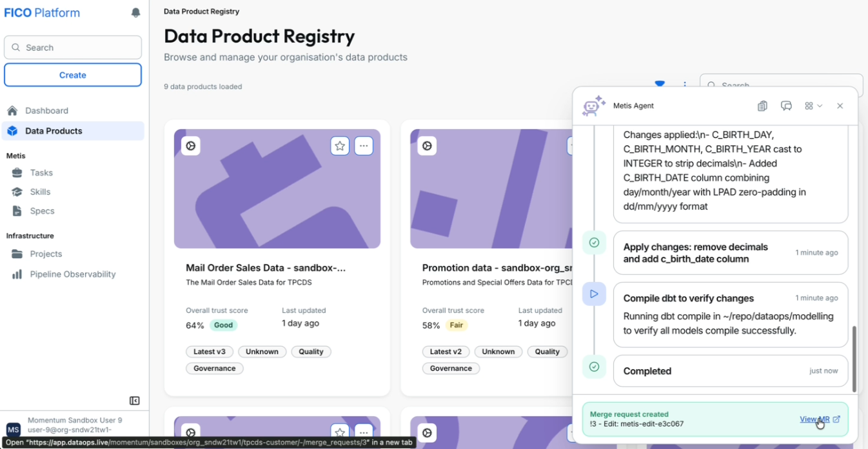Click the Good trust score badge
This screenshot has width=868, height=449.
tap(223, 325)
